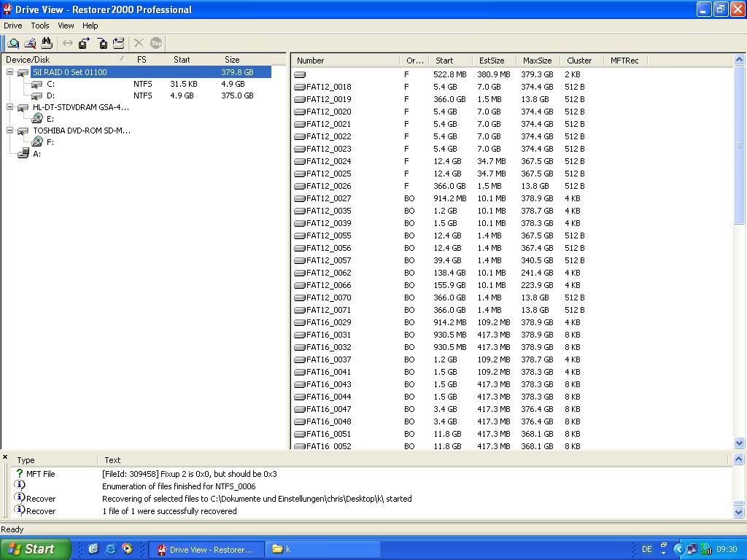
Task: Sort by Device/Disk column header
Action: 65,60
